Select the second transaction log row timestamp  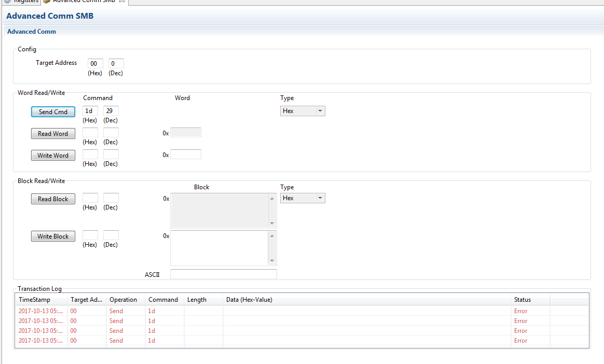pos(40,321)
